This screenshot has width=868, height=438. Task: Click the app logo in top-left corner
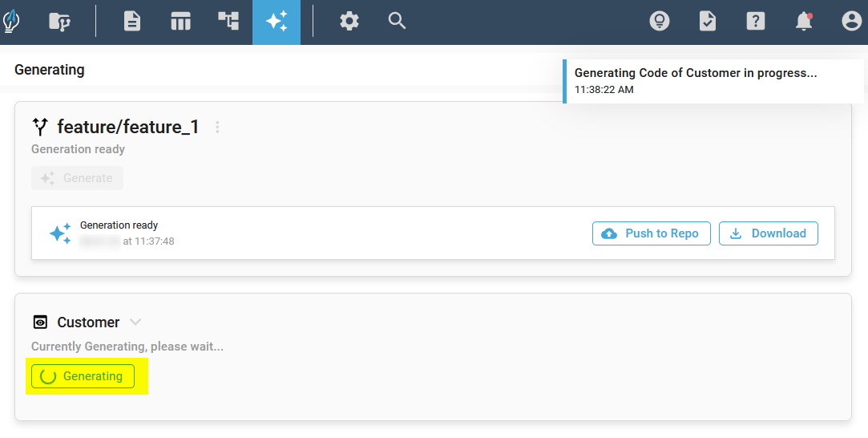(11, 22)
